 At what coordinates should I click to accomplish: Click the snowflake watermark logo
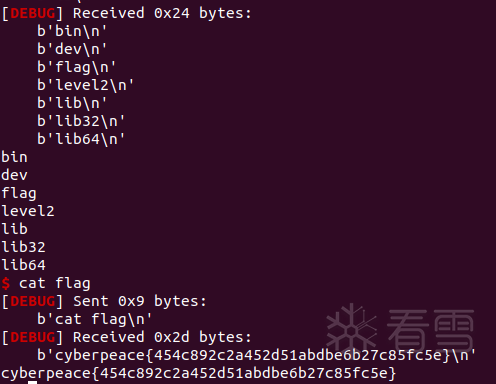pos(351,329)
